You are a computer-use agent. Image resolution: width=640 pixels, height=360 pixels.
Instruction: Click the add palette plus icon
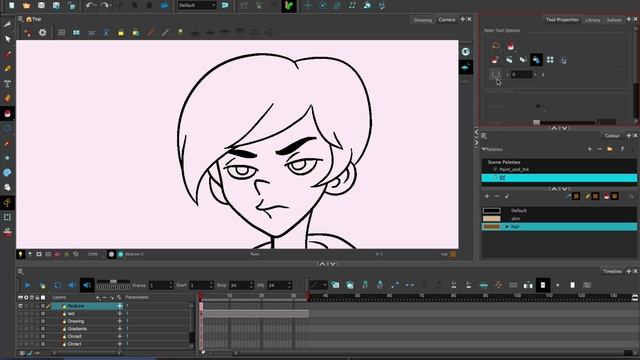click(589, 149)
